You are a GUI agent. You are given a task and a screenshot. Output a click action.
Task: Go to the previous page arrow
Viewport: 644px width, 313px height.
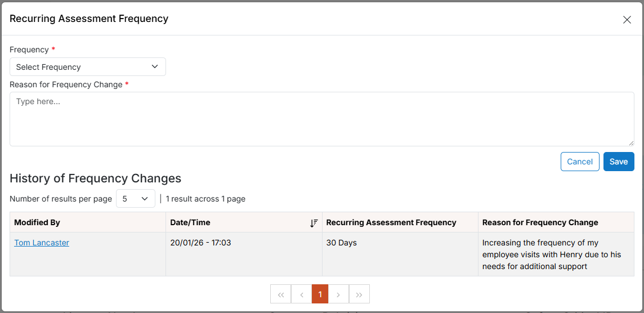click(302, 294)
